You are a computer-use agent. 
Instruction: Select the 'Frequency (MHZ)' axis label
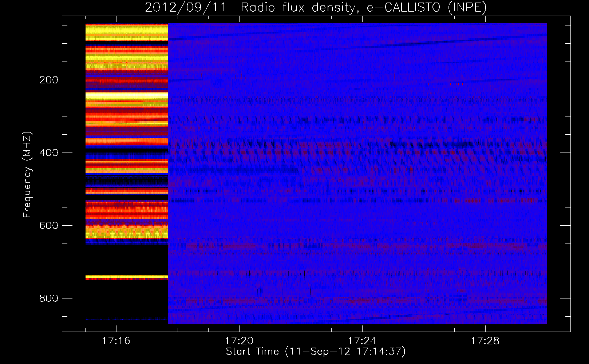[27, 175]
